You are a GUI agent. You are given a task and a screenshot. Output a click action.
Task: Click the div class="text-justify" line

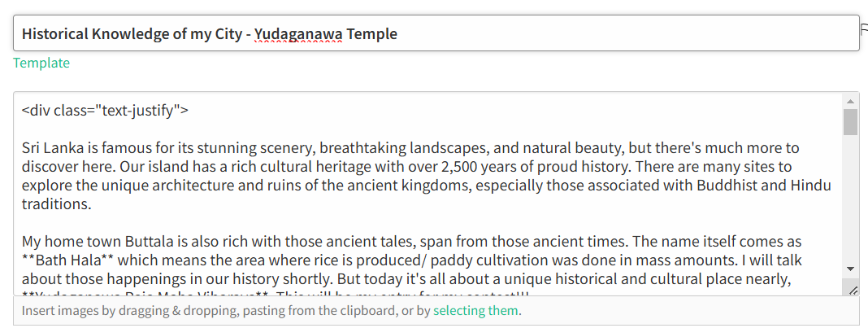(105, 111)
